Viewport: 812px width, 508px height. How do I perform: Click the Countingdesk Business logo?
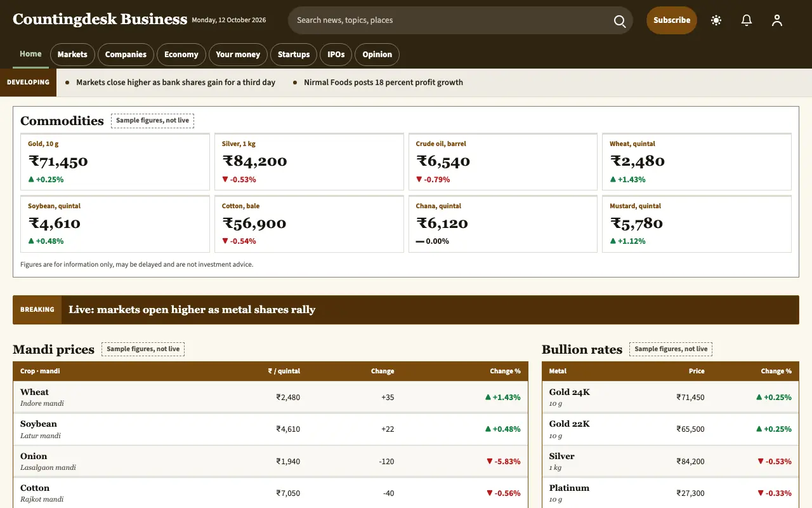(100, 20)
